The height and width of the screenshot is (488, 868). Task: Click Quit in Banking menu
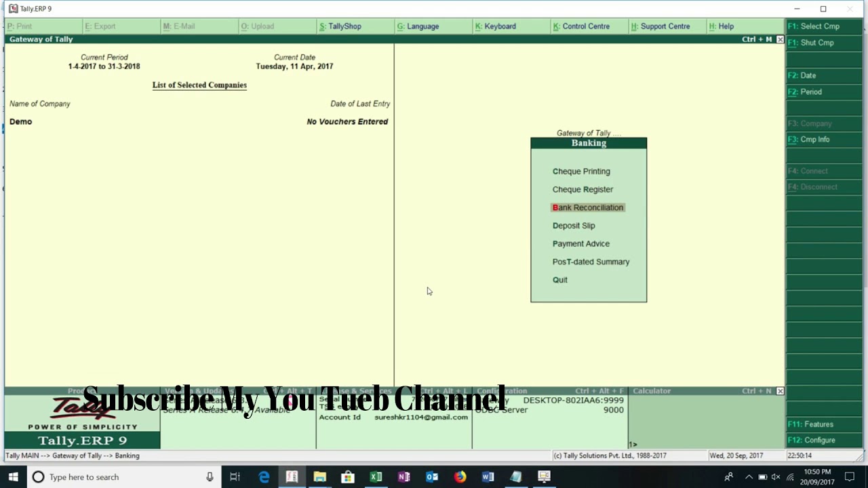tap(559, 280)
